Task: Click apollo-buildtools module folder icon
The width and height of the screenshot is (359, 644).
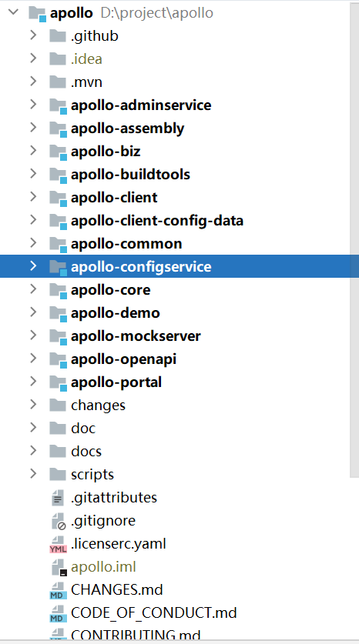Action: pyautogui.click(x=58, y=175)
